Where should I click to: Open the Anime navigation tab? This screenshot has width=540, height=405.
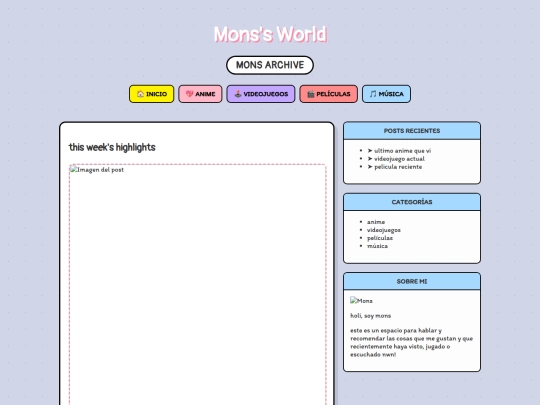click(x=200, y=94)
